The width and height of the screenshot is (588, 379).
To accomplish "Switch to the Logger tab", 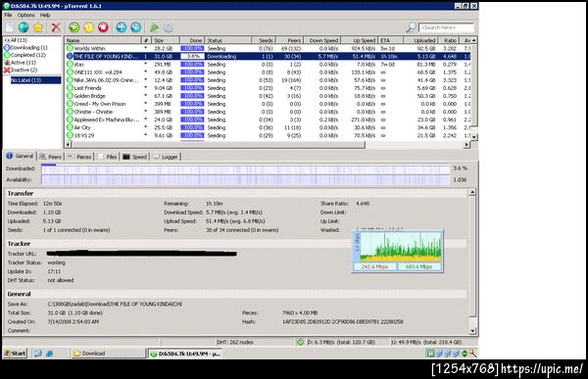I will click(x=166, y=157).
